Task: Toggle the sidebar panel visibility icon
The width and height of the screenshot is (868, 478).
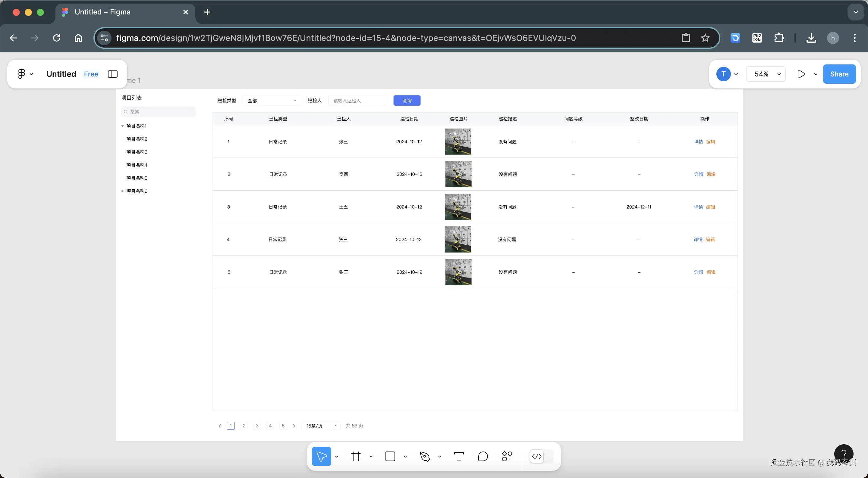Action: (112, 74)
